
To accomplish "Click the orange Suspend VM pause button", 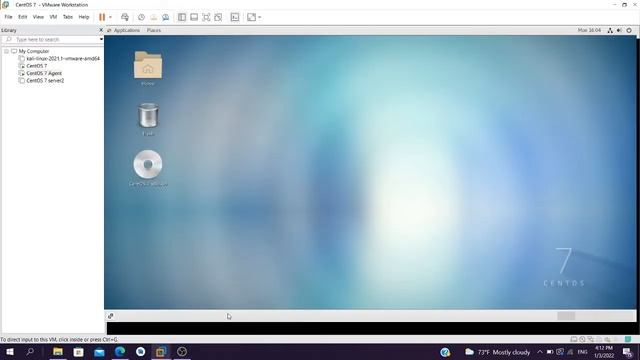I will 102,17.
